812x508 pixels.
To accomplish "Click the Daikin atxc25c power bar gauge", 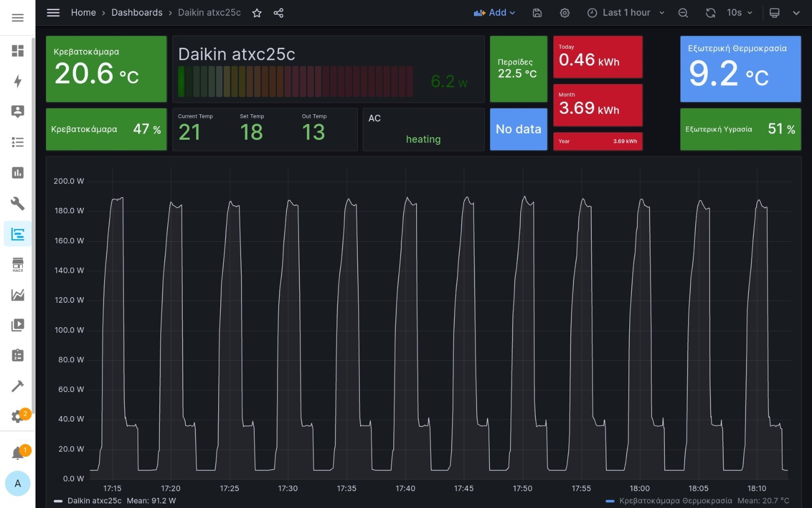I will click(x=295, y=81).
